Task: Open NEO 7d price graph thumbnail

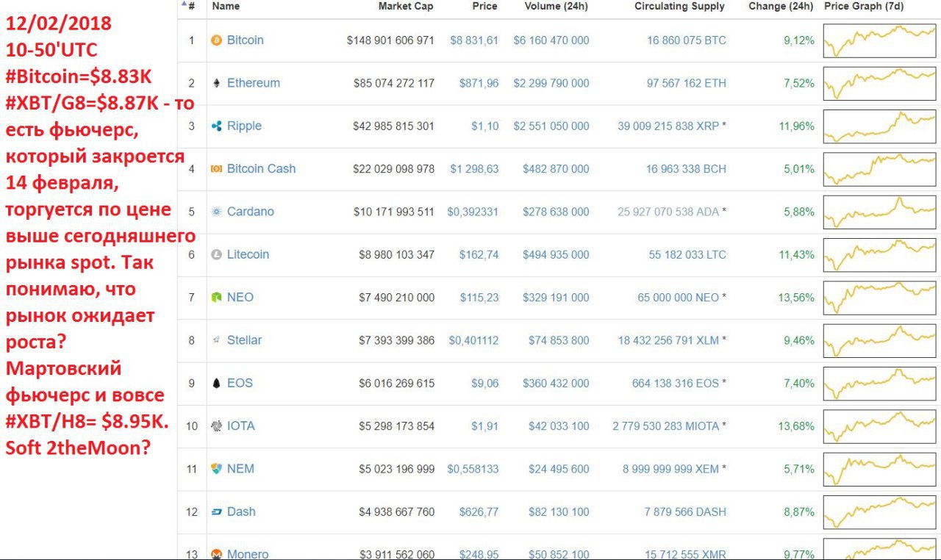Action: click(880, 298)
